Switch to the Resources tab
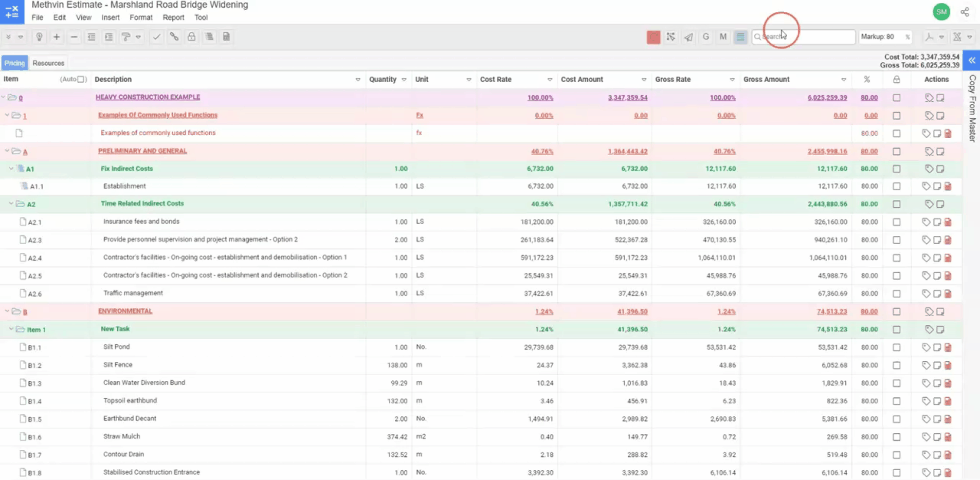 [x=48, y=63]
